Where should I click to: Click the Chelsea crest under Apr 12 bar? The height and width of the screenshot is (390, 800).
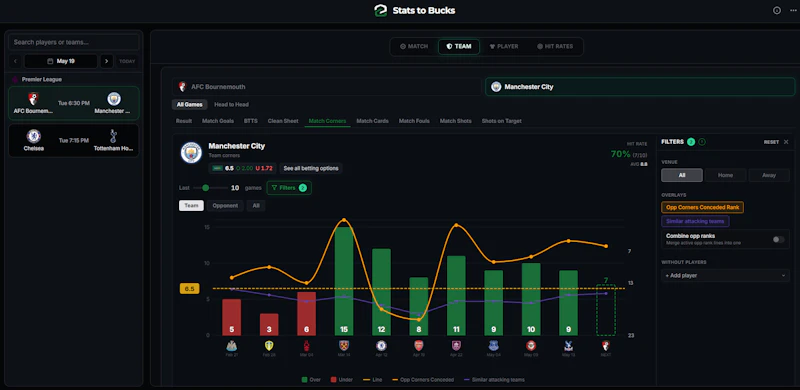click(x=381, y=346)
